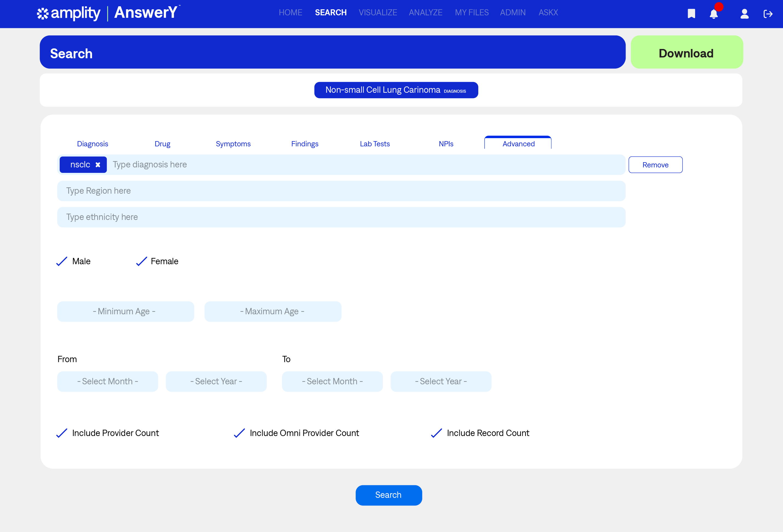Click the green Download button
Image resolution: width=783 pixels, height=532 pixels.
point(686,52)
